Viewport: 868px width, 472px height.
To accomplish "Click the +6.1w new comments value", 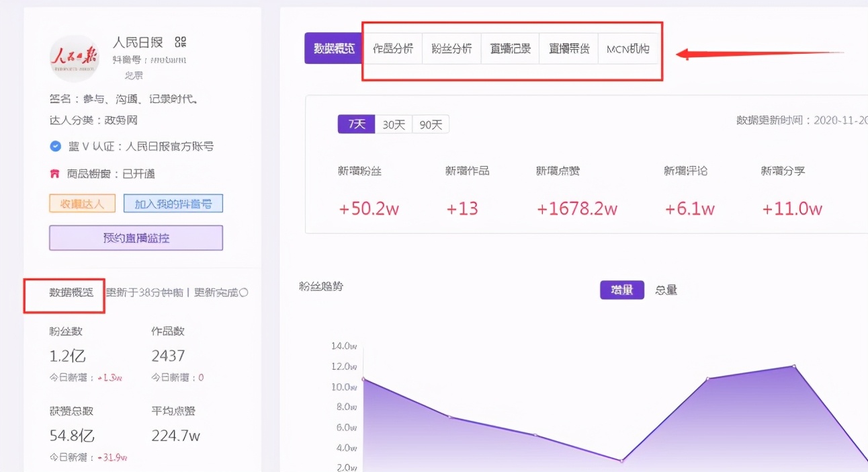I will click(x=689, y=209).
